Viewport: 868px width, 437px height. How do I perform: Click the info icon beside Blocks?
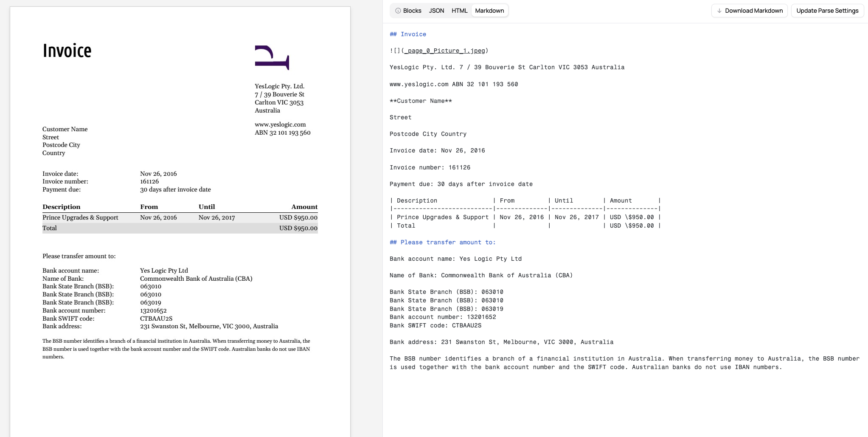398,11
